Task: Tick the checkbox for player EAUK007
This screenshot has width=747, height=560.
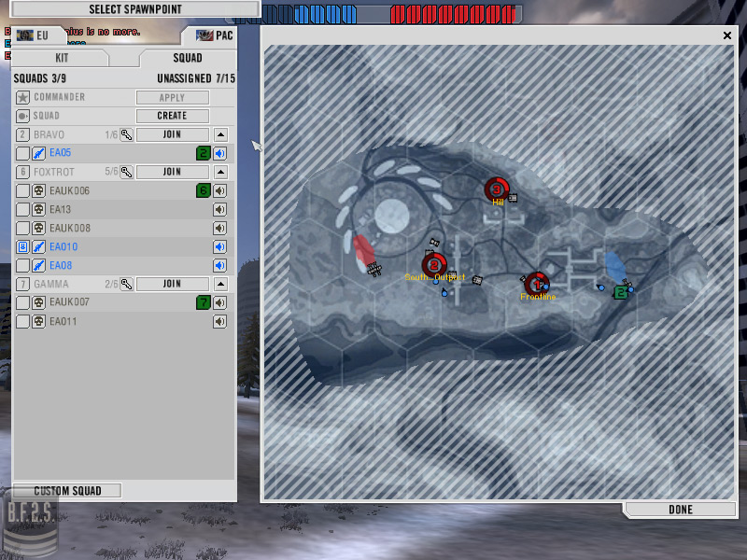Action: point(22,302)
